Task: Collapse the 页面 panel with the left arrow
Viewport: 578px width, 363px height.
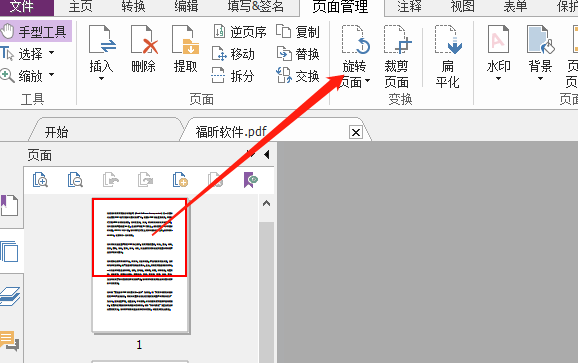Action: pos(267,154)
